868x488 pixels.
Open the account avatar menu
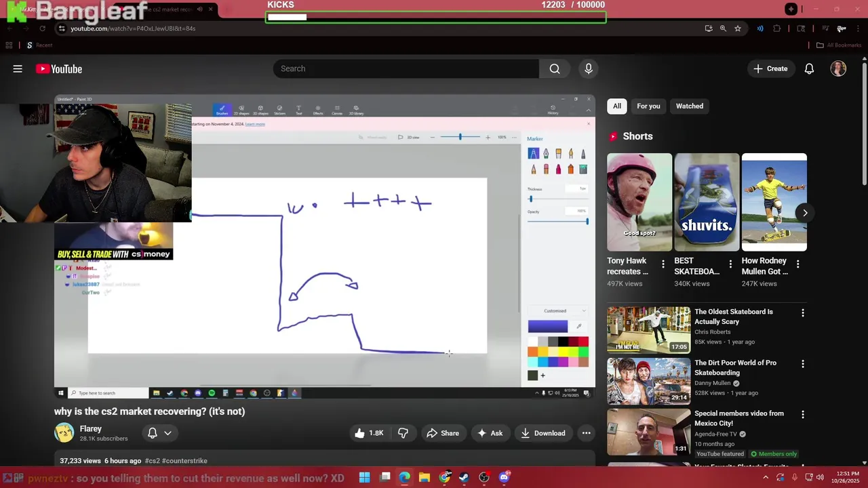click(838, 68)
